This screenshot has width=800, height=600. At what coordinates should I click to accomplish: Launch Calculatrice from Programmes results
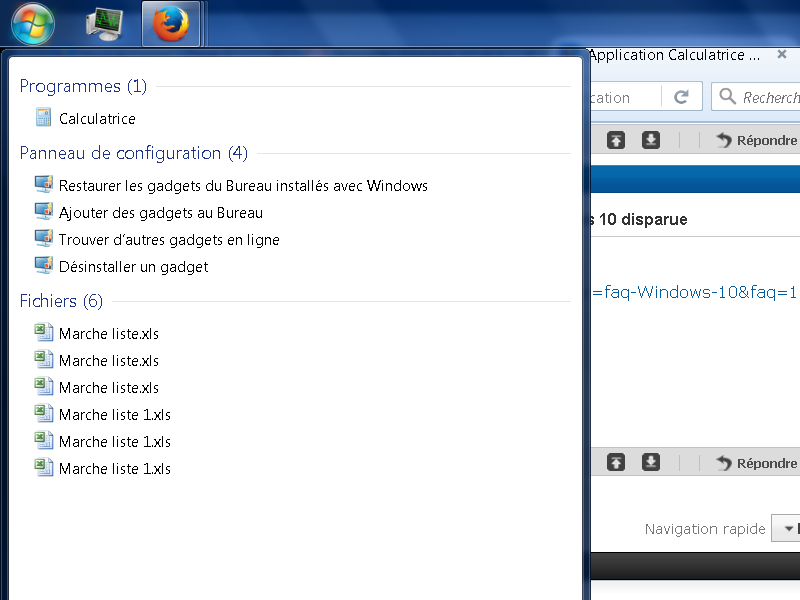tap(97, 119)
